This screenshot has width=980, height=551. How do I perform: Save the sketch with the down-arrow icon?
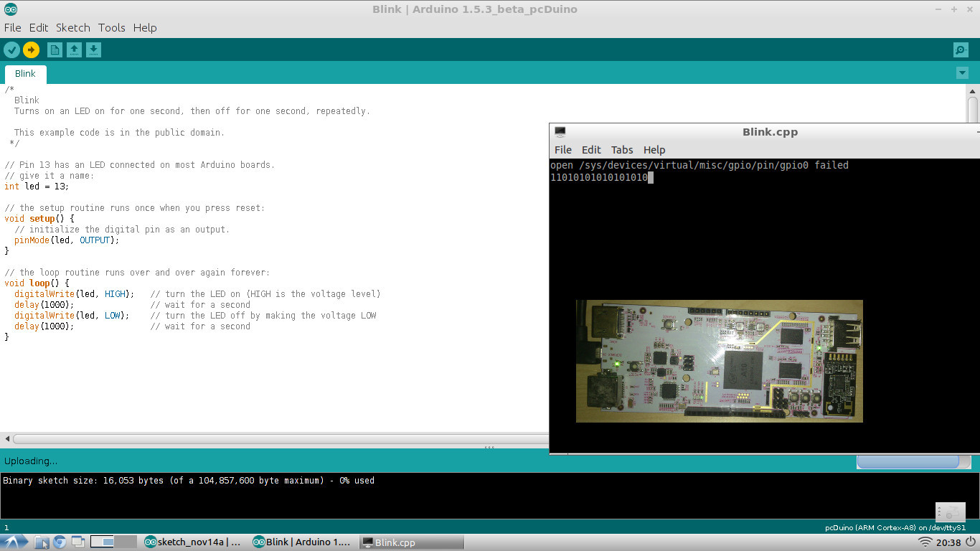coord(93,50)
